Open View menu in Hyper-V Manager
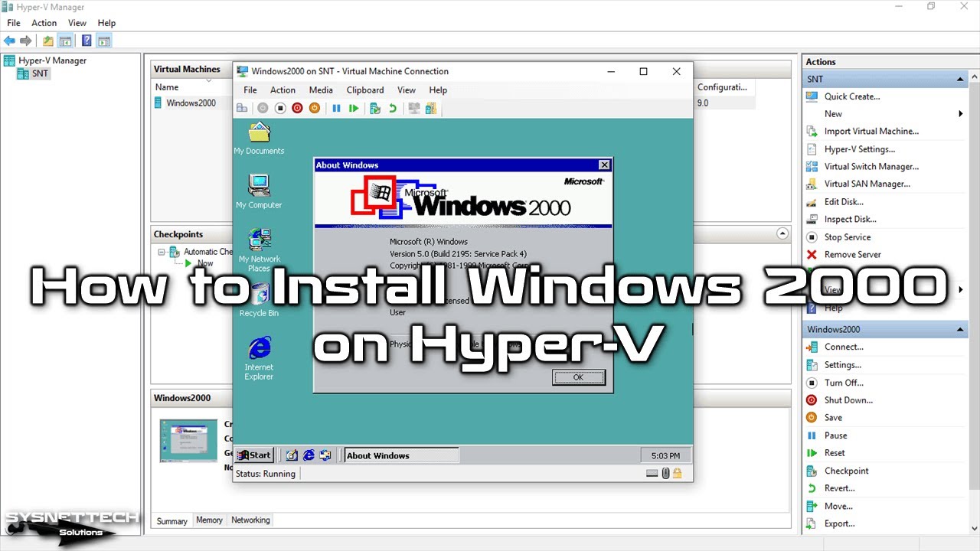This screenshot has width=980, height=551. click(x=77, y=23)
